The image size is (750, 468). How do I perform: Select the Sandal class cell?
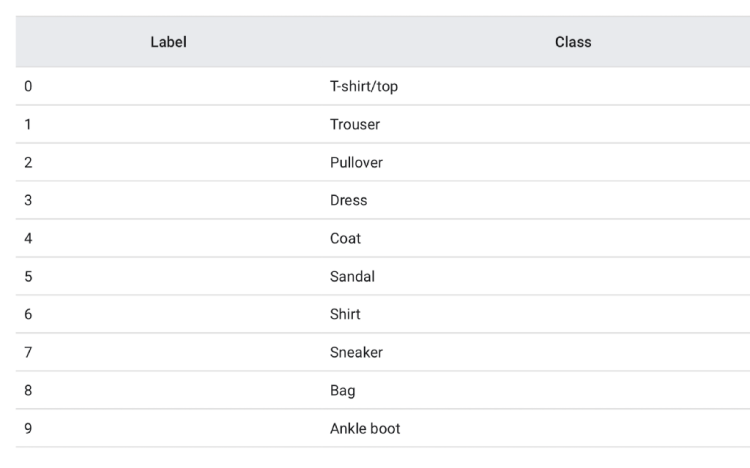351,276
